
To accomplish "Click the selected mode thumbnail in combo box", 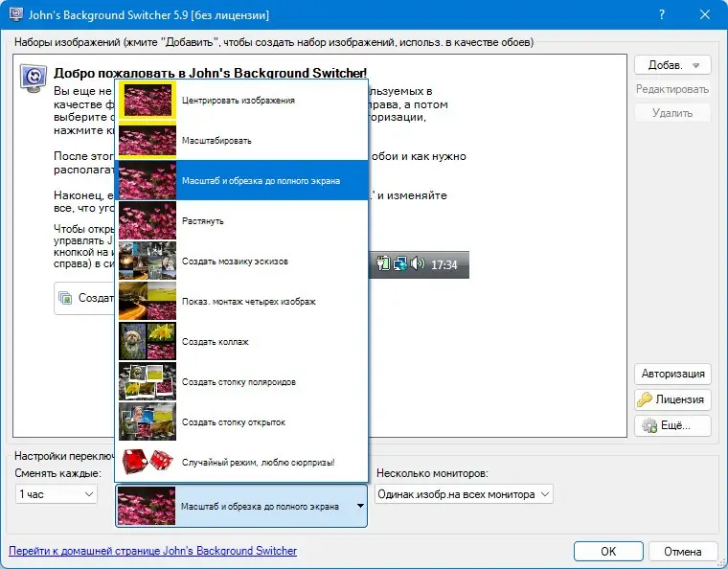I will tap(147, 506).
